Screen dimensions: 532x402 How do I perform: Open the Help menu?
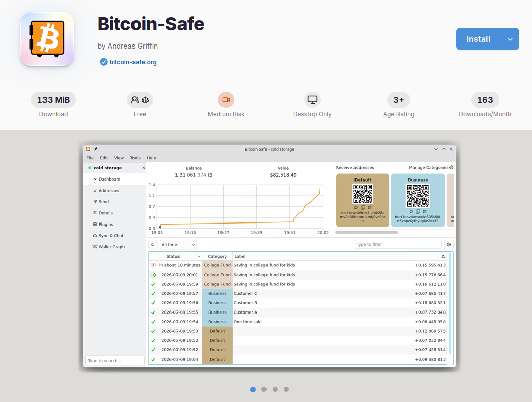point(151,158)
